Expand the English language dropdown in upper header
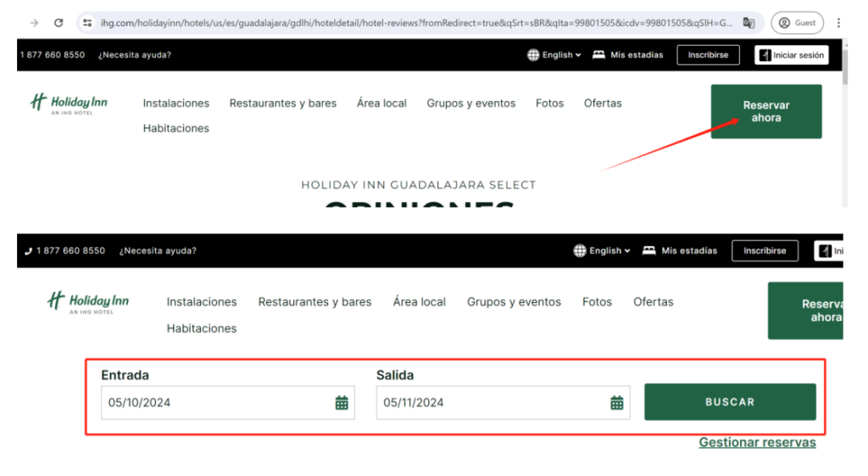868x476 pixels. coord(554,55)
